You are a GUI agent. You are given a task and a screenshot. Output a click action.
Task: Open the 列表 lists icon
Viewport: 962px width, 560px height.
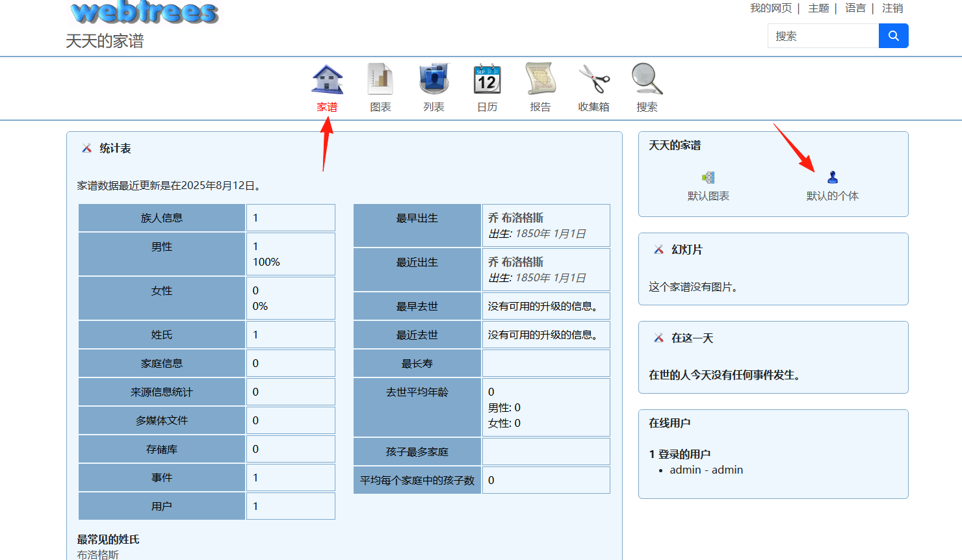coord(434,79)
